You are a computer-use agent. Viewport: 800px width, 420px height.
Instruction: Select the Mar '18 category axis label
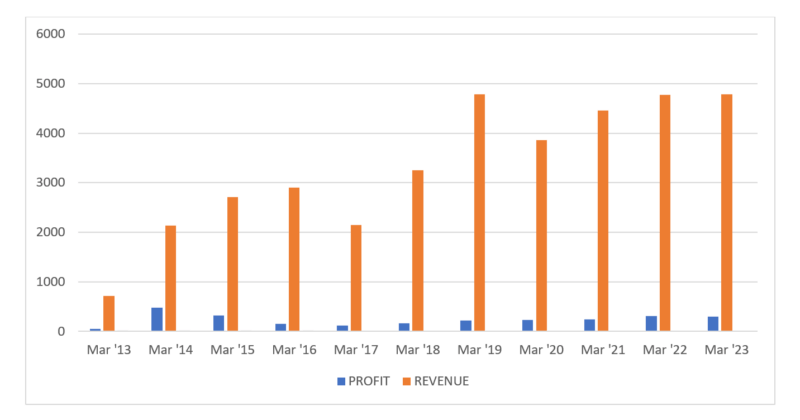(x=418, y=350)
